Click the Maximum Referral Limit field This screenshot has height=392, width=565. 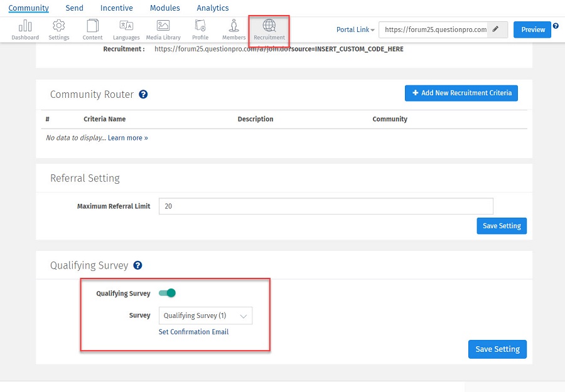click(x=326, y=206)
